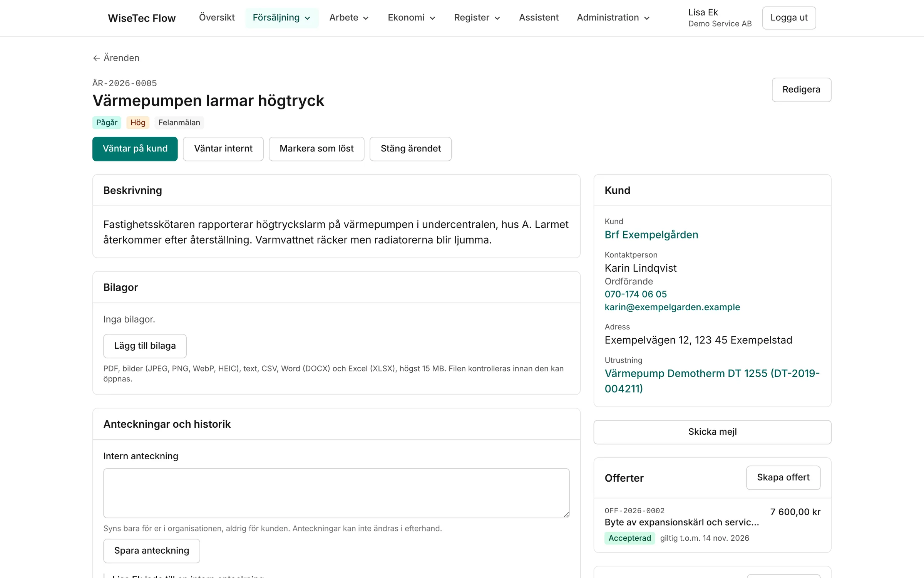The height and width of the screenshot is (578, 924).
Task: Click Markera som löst
Action: [316, 149]
